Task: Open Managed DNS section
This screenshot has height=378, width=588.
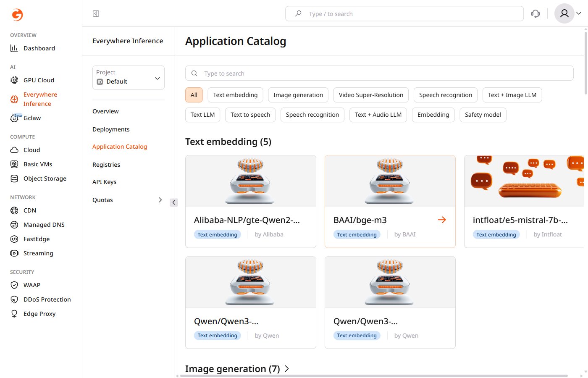Action: (x=44, y=225)
